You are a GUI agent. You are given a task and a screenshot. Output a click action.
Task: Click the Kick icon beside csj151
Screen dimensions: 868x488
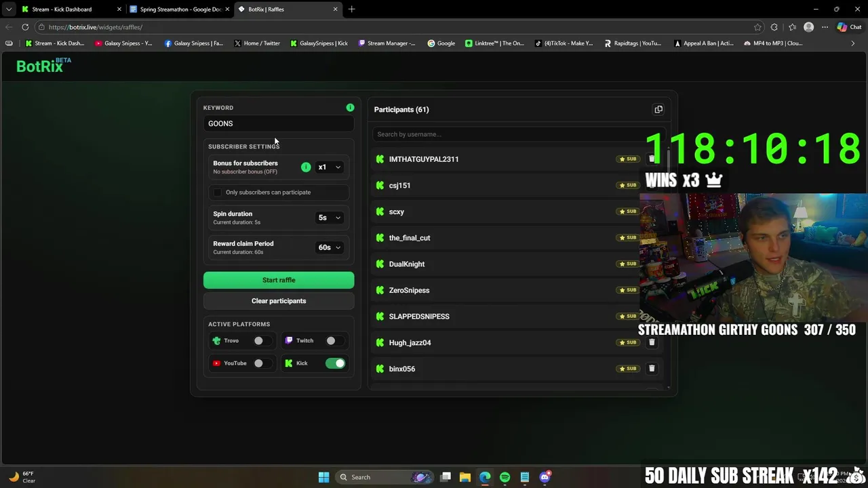380,185
